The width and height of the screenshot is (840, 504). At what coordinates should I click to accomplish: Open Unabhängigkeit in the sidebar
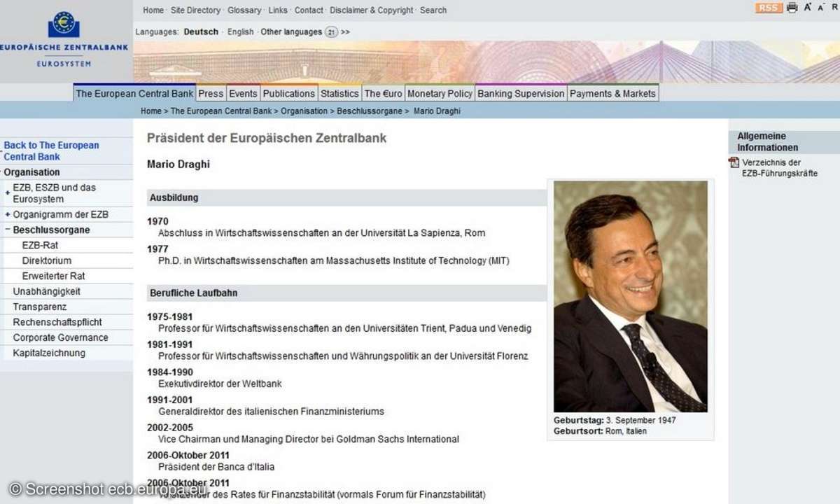47,291
